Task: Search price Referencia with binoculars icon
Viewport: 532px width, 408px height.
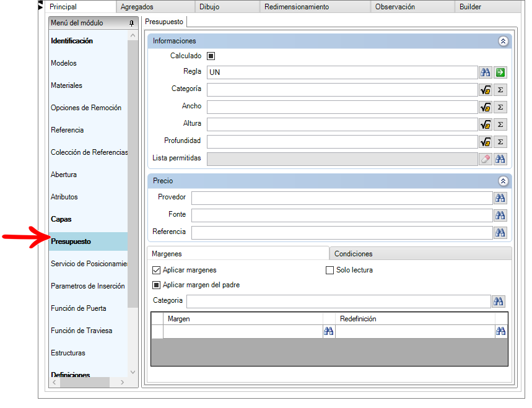Action: coord(500,233)
